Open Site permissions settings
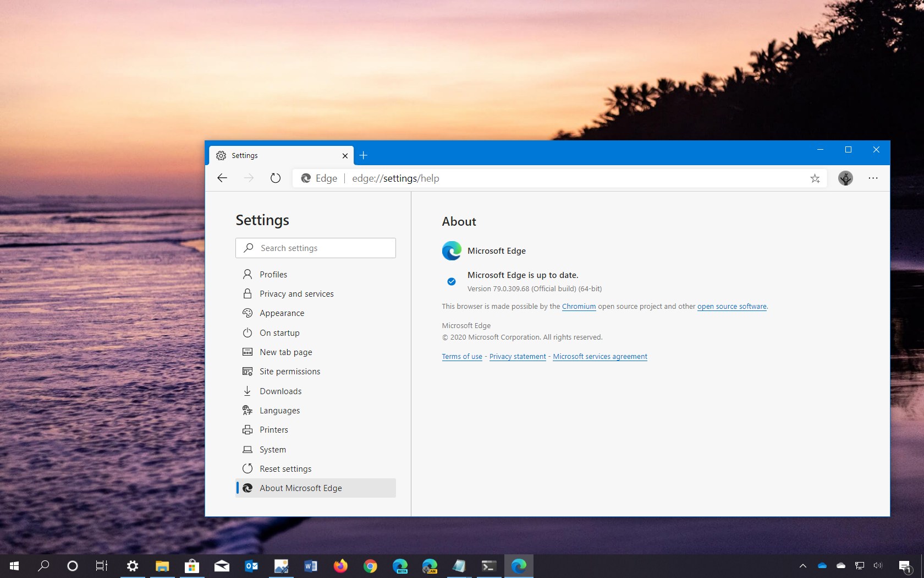The width and height of the screenshot is (924, 578). (289, 371)
